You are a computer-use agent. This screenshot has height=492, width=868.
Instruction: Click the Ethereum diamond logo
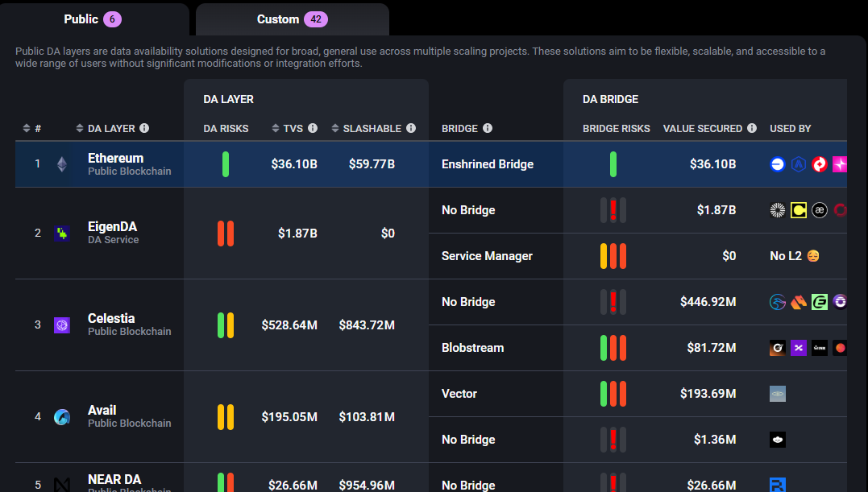(x=62, y=164)
